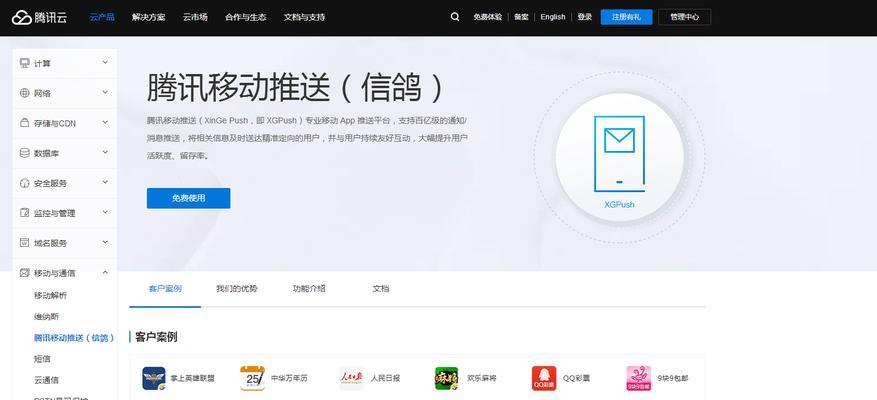Switch to the 功能介绍 tab
877x400 pixels.
[x=309, y=289]
